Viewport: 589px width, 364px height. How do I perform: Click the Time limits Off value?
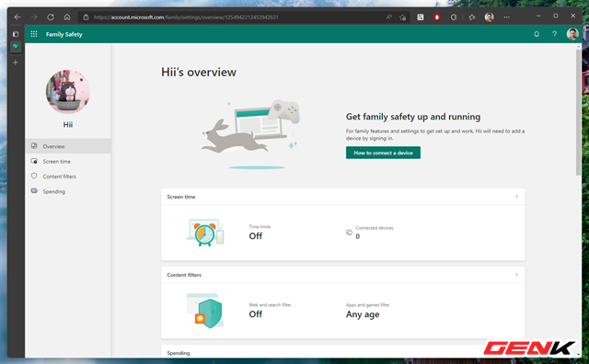256,236
